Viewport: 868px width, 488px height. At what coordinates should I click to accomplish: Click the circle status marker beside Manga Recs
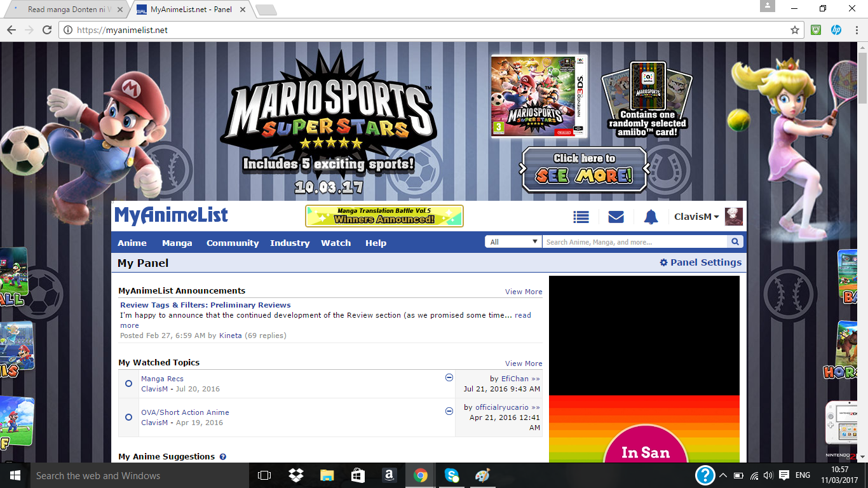point(128,384)
